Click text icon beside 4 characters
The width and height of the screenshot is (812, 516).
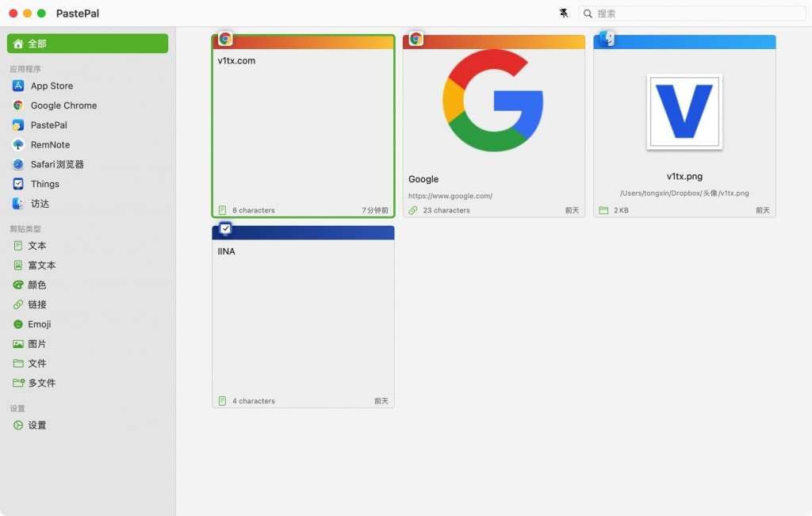[x=222, y=401]
